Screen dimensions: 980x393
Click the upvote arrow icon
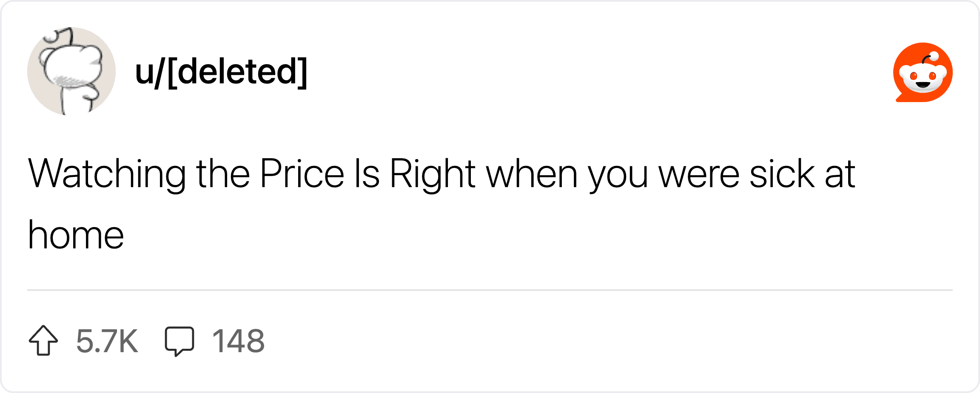[43, 340]
